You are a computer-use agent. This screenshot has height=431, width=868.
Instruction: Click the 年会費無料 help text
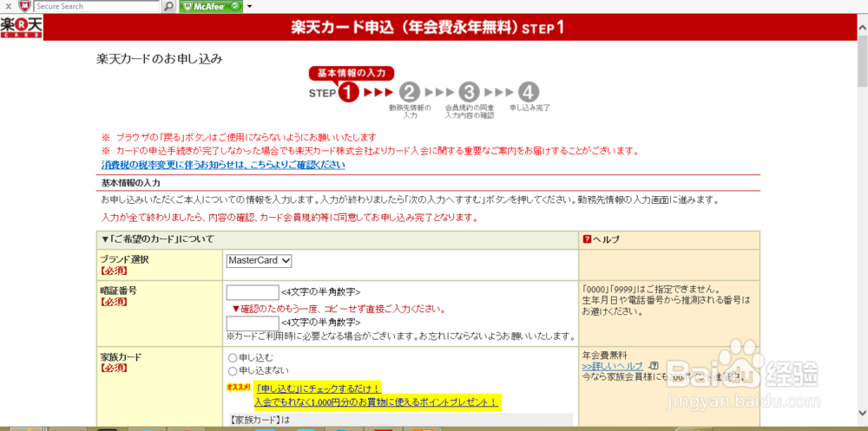(x=605, y=356)
